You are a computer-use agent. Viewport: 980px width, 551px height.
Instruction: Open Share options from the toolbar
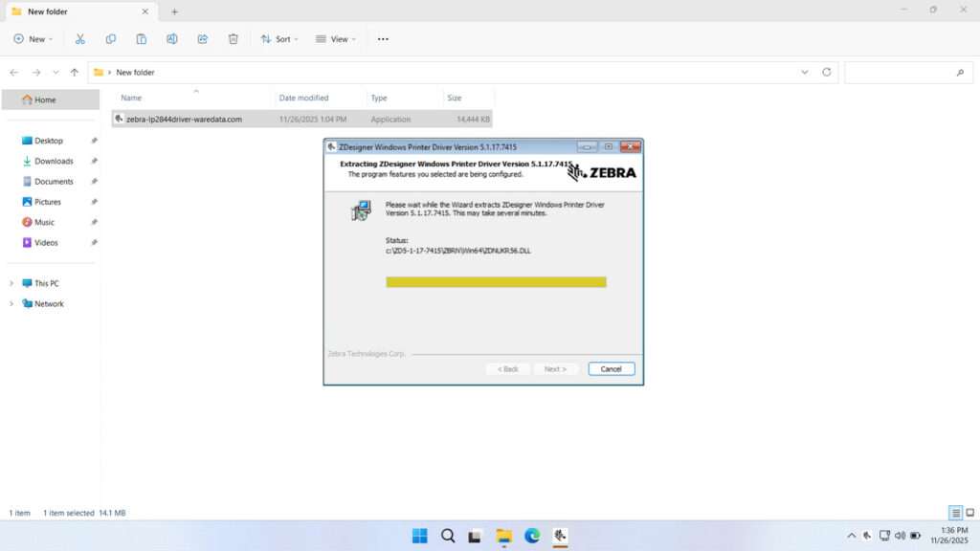click(202, 38)
